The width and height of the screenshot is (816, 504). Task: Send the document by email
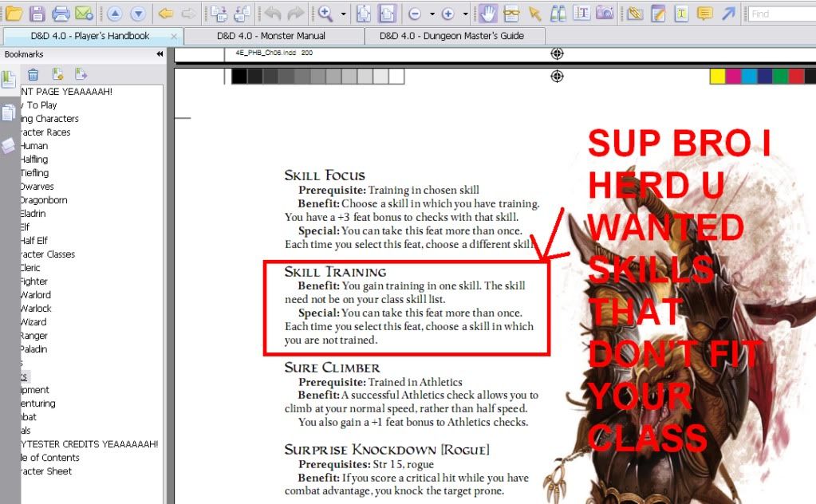[x=84, y=14]
